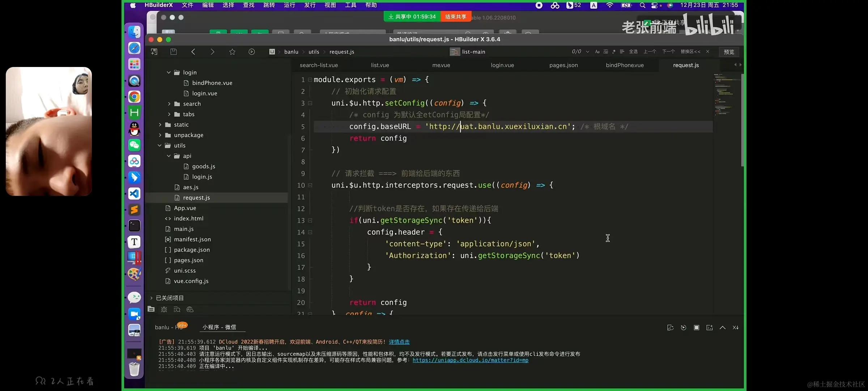Toggle regex search option asterisk icon
This screenshot has width=868, height=391.
614,52
